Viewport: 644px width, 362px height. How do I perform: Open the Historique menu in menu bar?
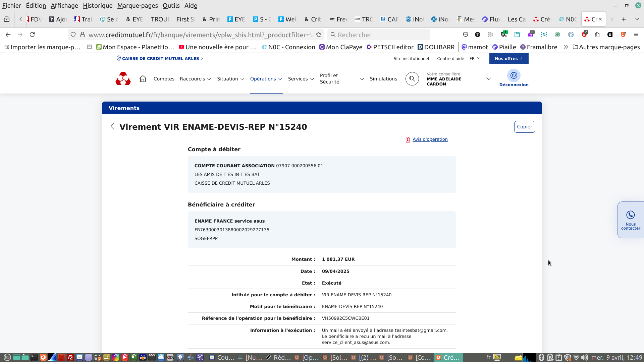pos(98,6)
